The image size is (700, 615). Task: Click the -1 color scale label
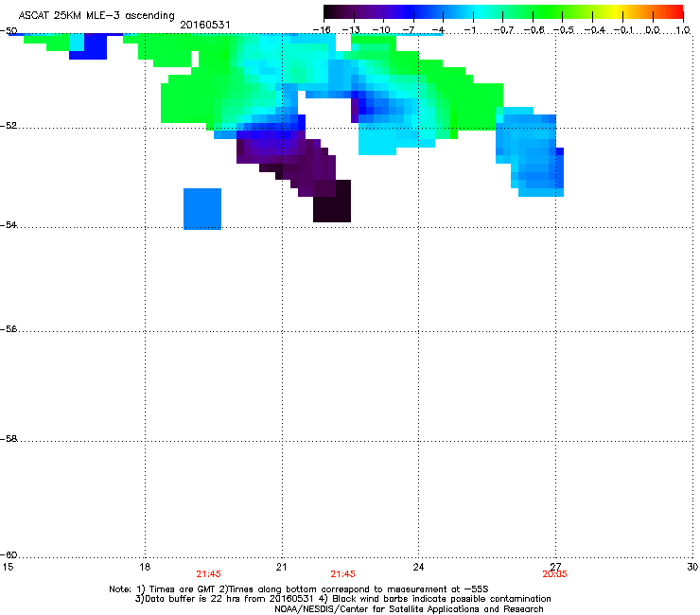[469, 30]
